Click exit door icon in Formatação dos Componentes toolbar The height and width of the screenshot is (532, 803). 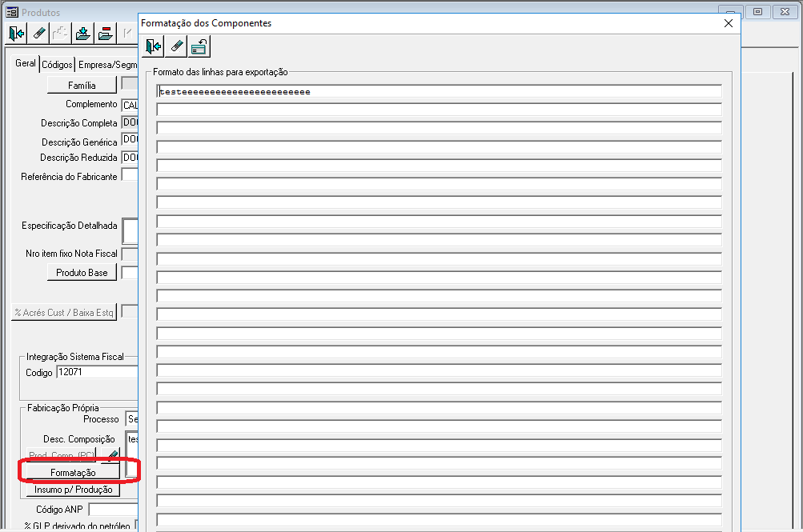pos(153,46)
